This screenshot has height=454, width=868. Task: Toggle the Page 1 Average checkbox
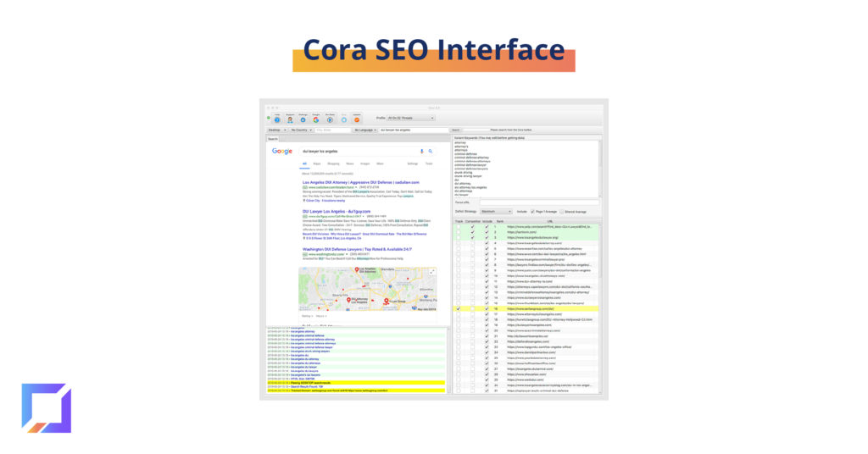click(x=532, y=212)
